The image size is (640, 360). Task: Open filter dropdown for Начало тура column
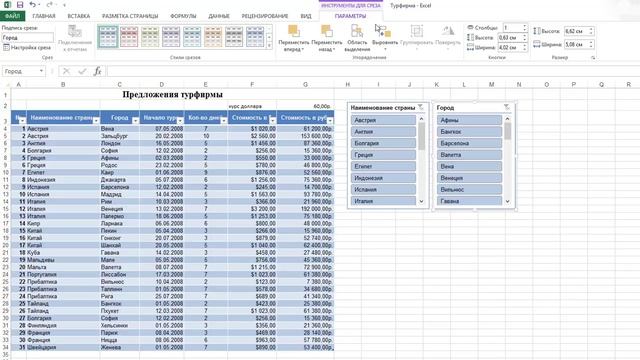180,120
